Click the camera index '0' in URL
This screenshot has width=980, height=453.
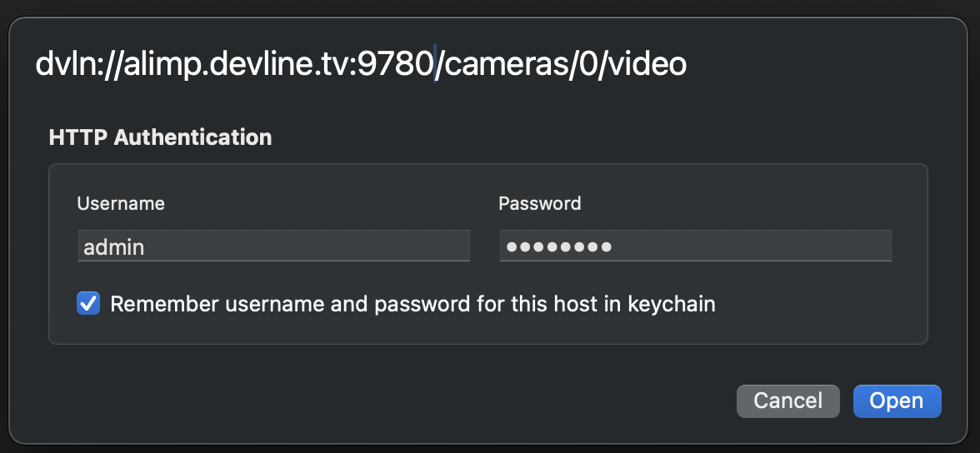pyautogui.click(x=587, y=63)
